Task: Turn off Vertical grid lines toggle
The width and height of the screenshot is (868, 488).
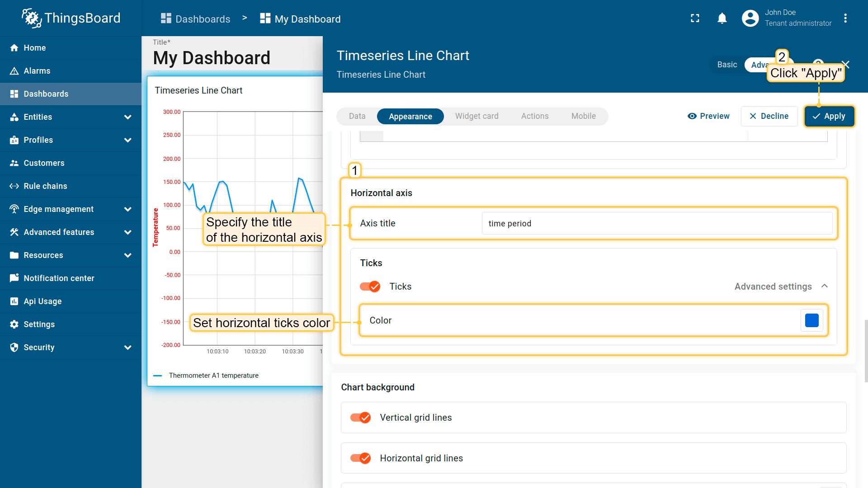Action: (360, 418)
